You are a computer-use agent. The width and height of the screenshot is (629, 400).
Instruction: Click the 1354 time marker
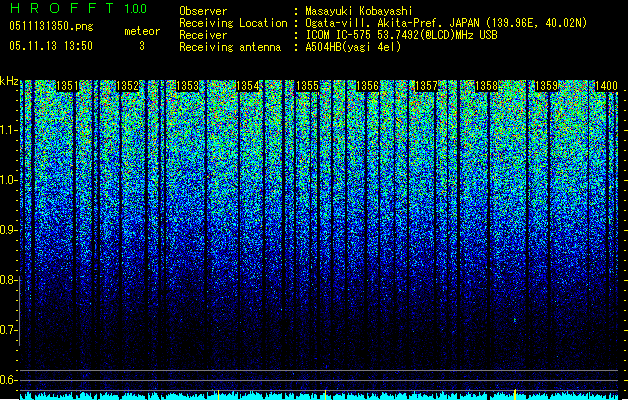[x=248, y=86]
